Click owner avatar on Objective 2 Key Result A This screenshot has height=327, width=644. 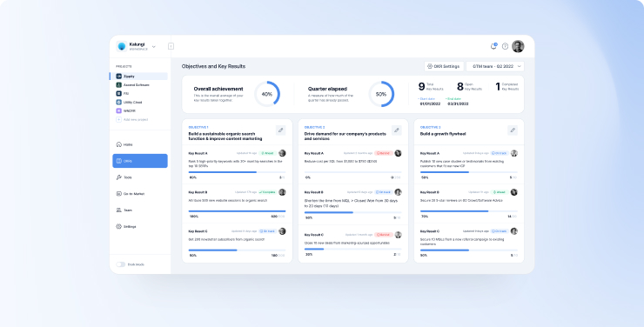(x=398, y=153)
